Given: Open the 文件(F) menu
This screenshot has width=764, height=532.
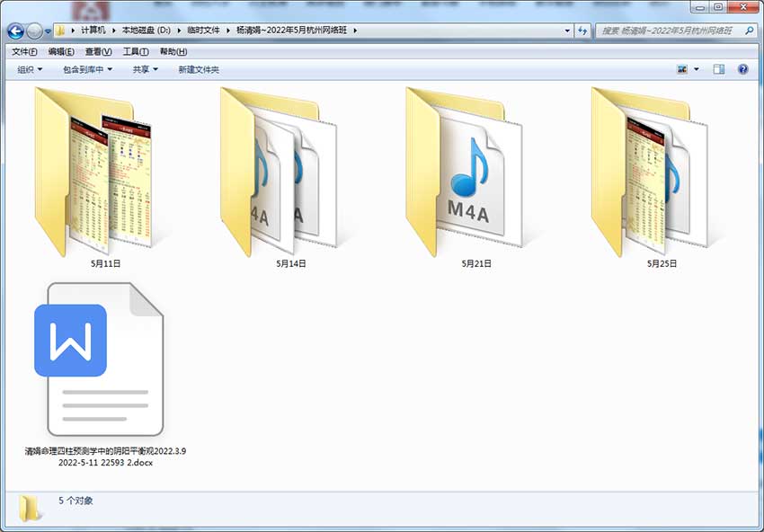Looking at the screenshot, I should (24, 51).
